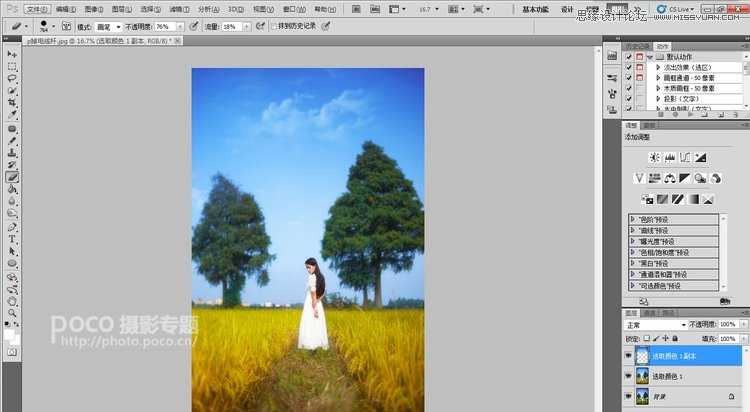Hide the 背景 layer using eye icon

tap(629, 396)
